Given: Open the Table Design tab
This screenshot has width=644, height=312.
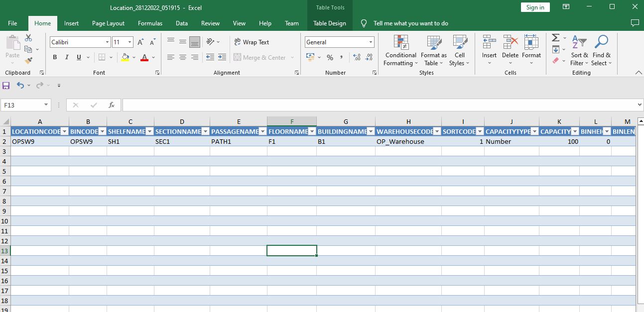Looking at the screenshot, I should pyautogui.click(x=329, y=23).
